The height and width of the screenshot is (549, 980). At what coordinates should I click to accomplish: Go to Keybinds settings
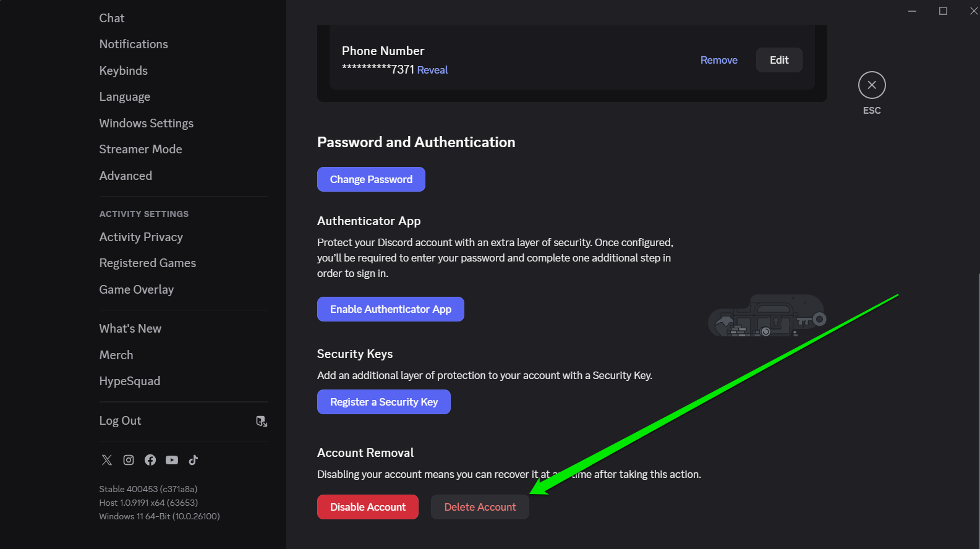tap(124, 70)
